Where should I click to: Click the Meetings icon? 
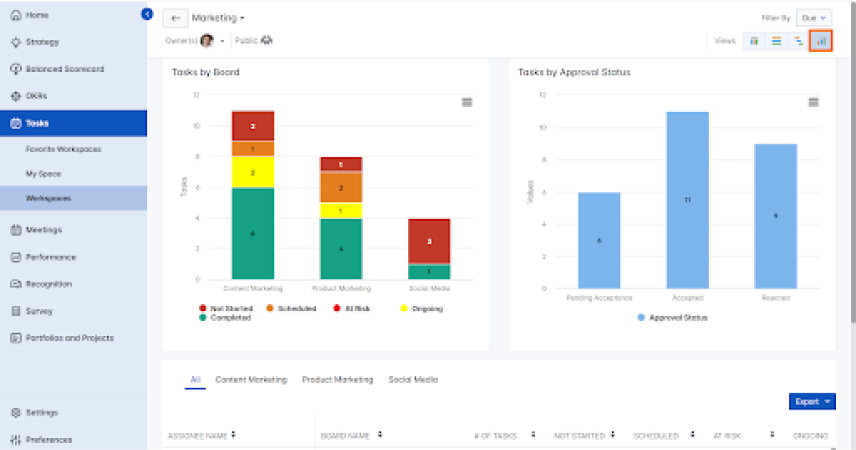coord(16,230)
